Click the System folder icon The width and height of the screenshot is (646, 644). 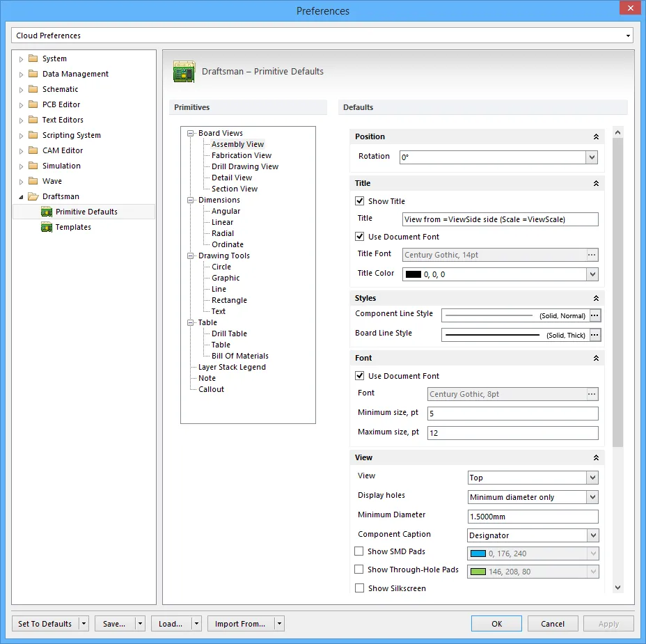point(33,58)
